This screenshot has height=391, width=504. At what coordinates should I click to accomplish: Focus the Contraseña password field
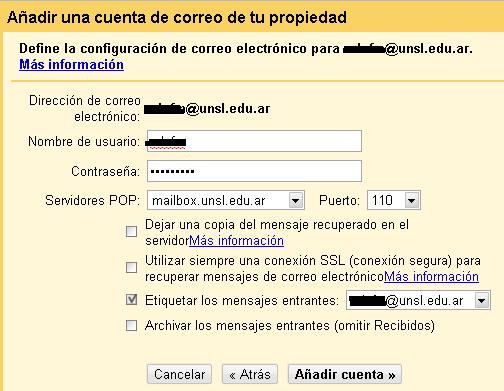tap(254, 171)
